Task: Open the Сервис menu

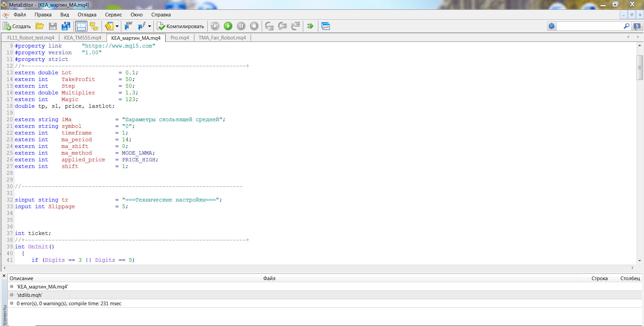Action: (114, 15)
